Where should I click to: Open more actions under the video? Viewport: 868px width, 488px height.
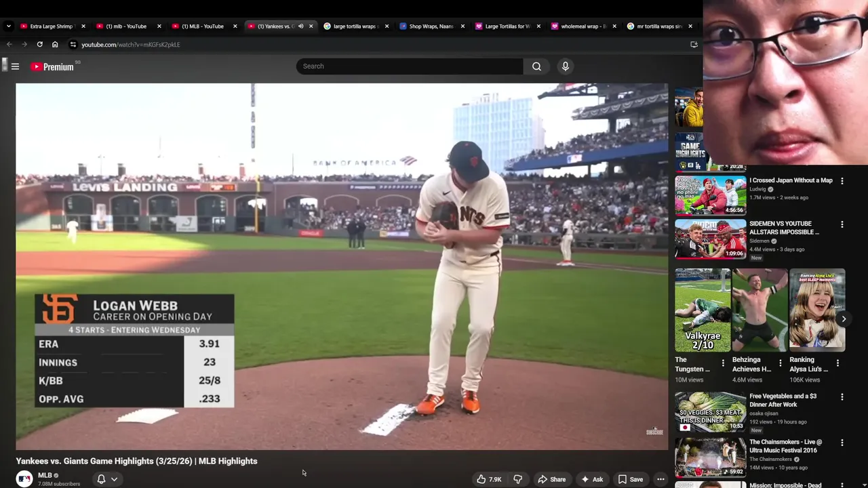point(660,479)
